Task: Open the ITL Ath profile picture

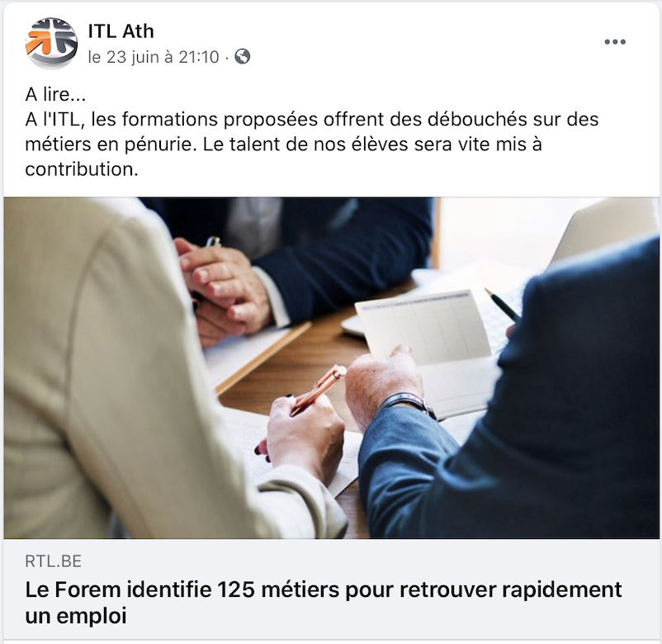Action: pos(51,43)
